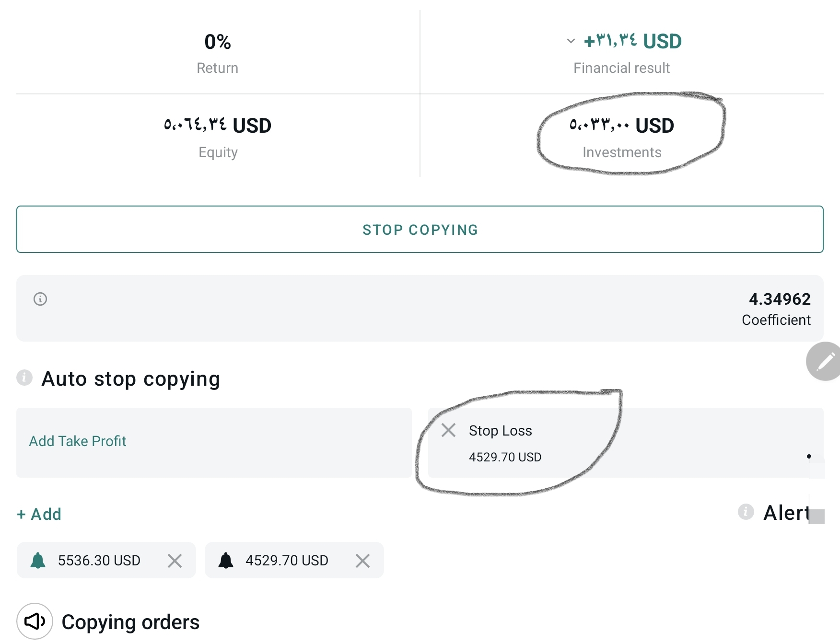Expand the Financial result chevron
The width and height of the screenshot is (840, 643).
tap(571, 41)
